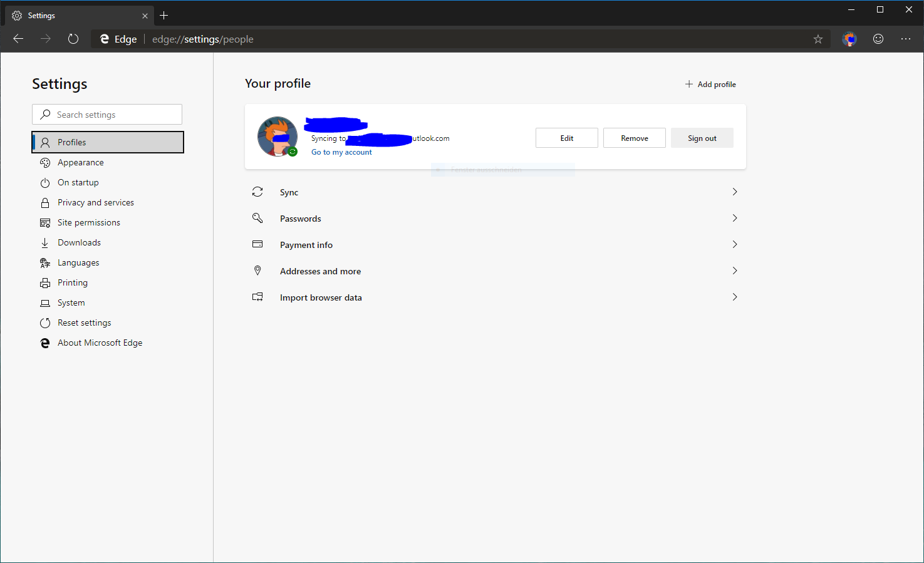The height and width of the screenshot is (563, 924).
Task: Open Appearance settings in sidebar
Action: (81, 162)
